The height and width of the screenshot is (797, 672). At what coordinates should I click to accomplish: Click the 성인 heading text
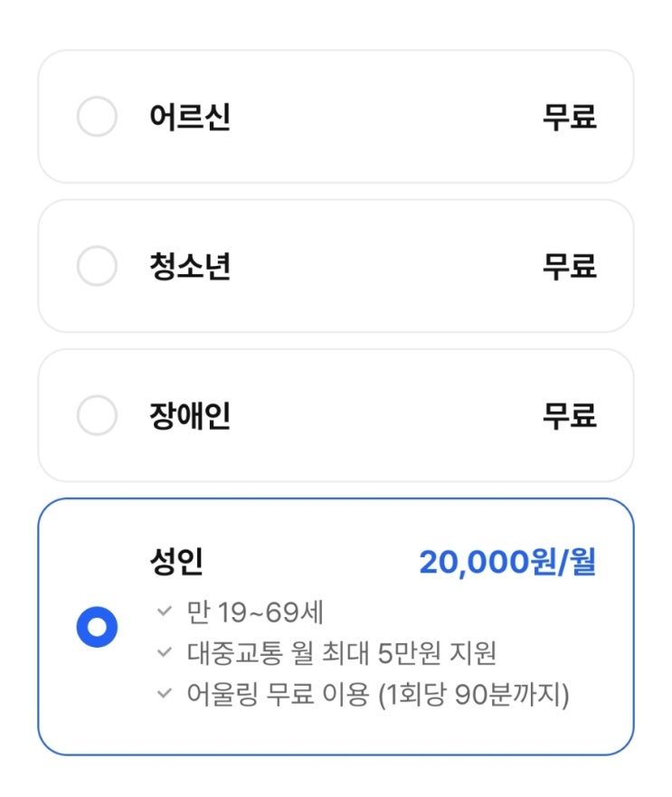[x=176, y=562]
